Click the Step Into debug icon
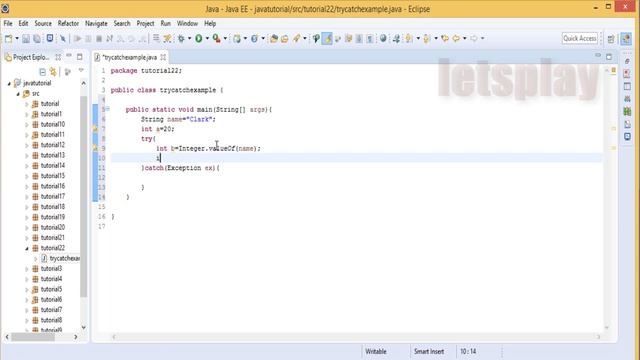 121,39
